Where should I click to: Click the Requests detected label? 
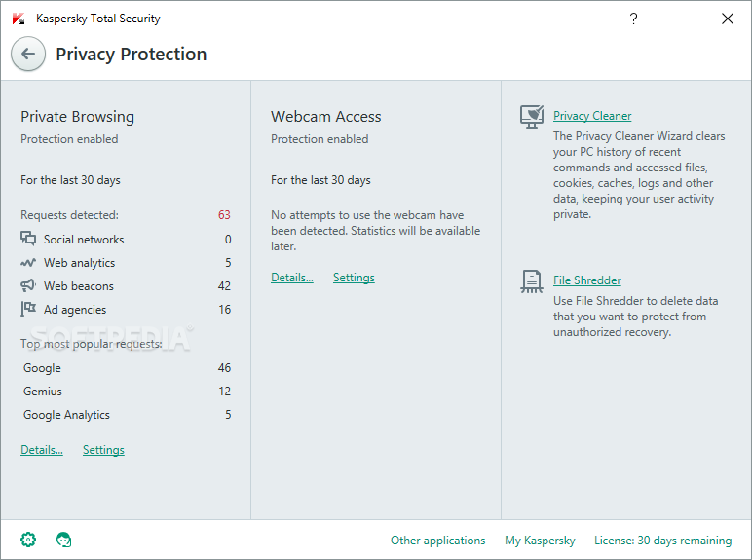pyautogui.click(x=69, y=215)
